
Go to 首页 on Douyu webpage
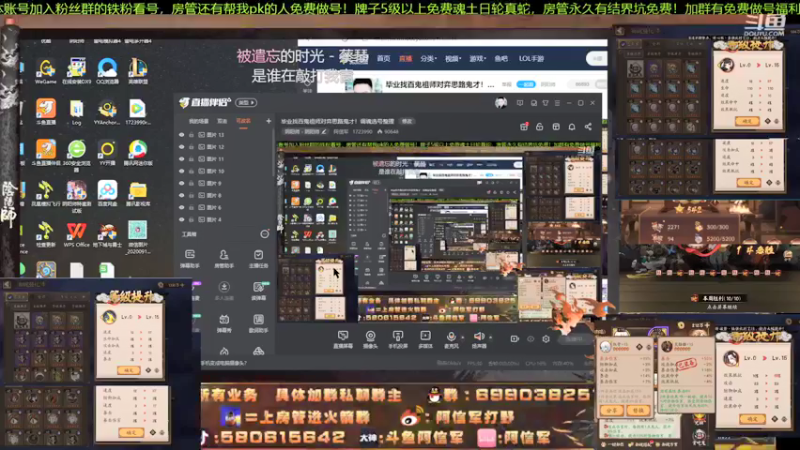tap(384, 59)
